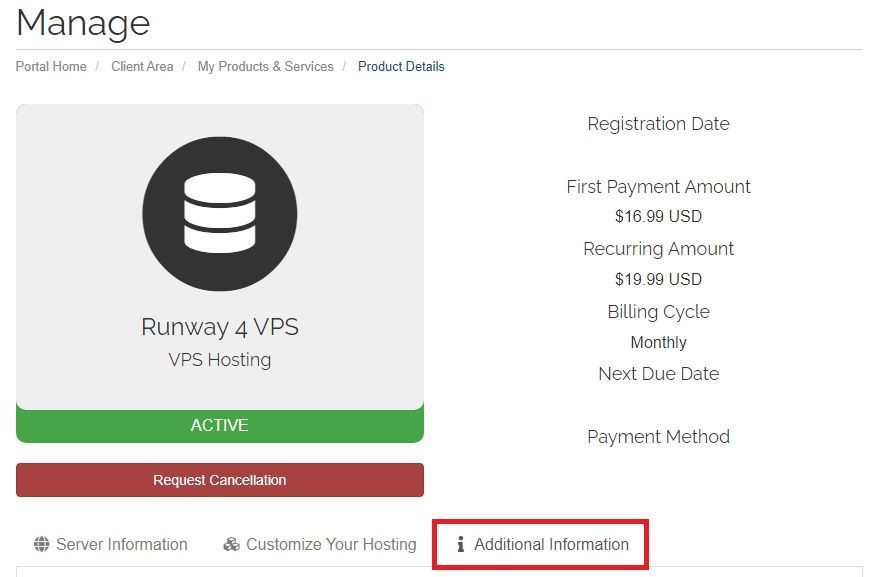This screenshot has height=577, width=877.
Task: Click the Monthly billing cycle value
Action: (x=658, y=342)
